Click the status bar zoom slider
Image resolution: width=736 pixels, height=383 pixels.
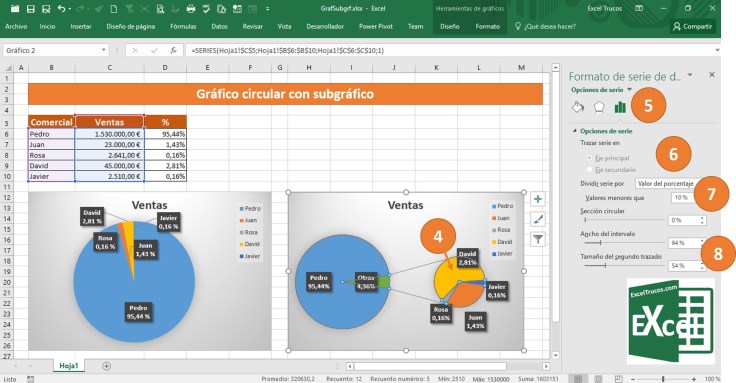tap(663, 379)
